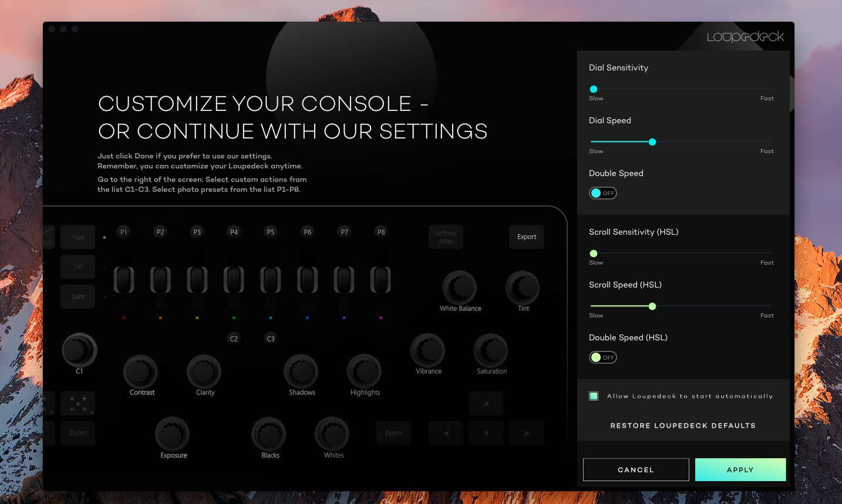Select the C2 custom button
842x504 pixels.
[234, 339]
